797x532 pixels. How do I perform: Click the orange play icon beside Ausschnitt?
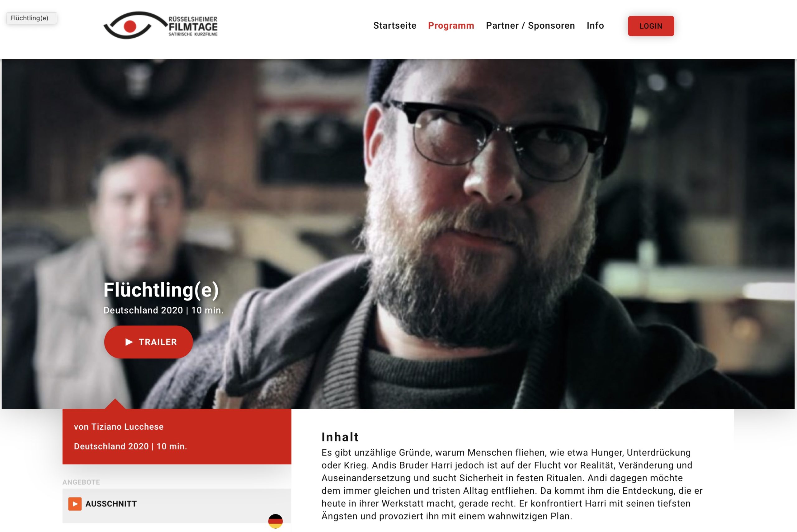point(75,504)
